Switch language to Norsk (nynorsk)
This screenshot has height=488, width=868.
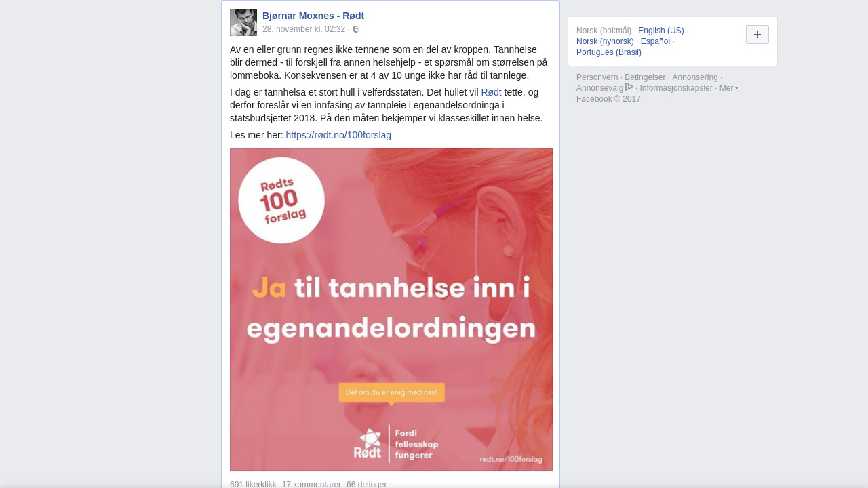click(x=605, y=41)
